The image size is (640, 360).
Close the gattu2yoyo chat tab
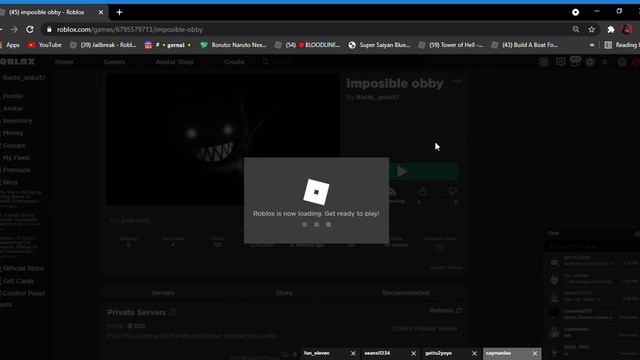click(x=474, y=353)
